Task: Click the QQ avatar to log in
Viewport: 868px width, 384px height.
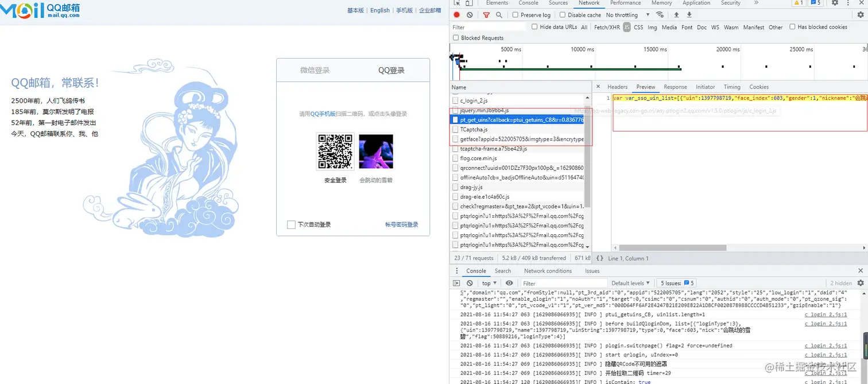Action: click(x=376, y=152)
